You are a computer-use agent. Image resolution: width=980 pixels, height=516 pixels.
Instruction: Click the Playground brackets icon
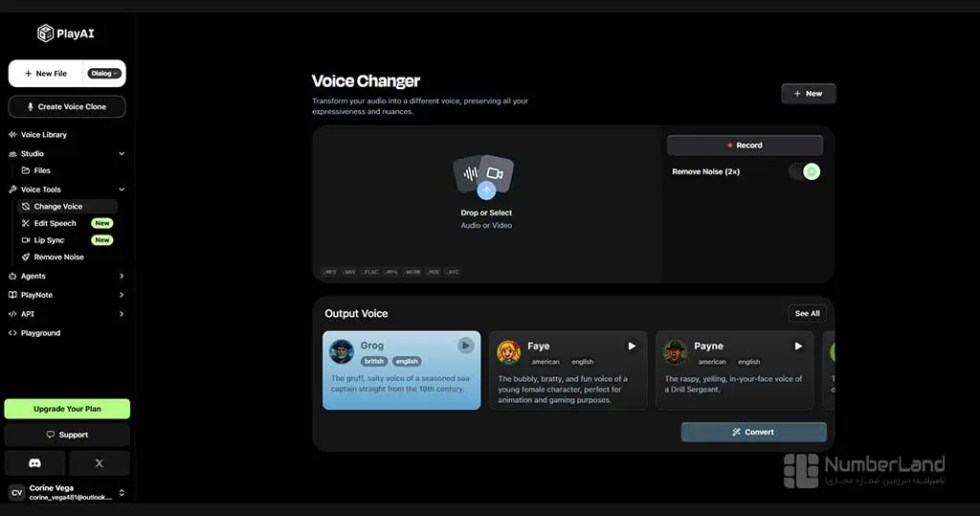click(12, 333)
